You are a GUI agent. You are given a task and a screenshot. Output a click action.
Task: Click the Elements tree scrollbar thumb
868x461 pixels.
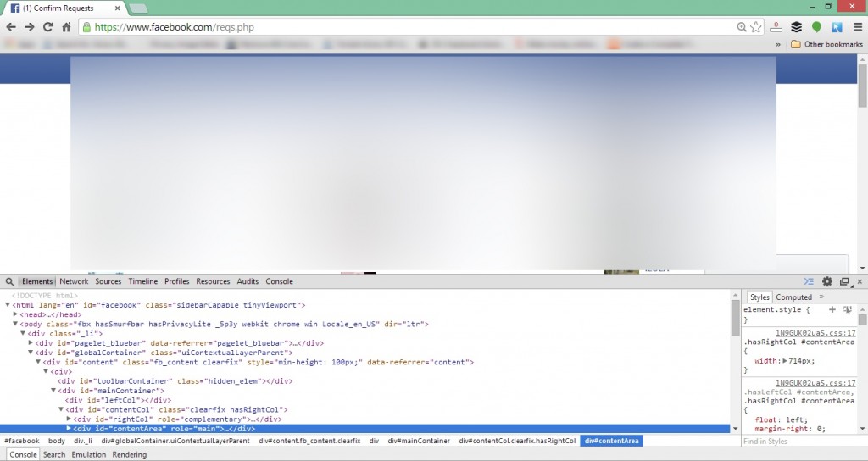pos(735,319)
